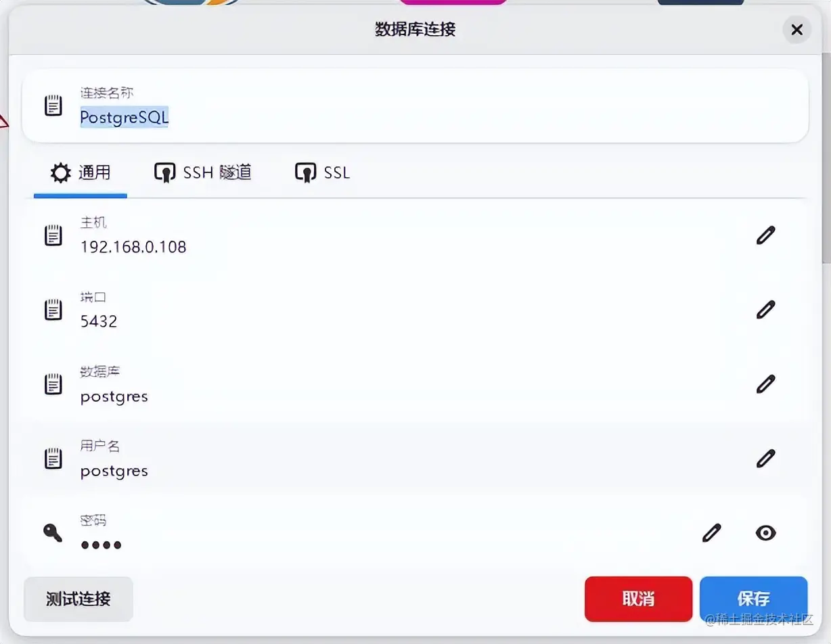This screenshot has height=644, width=831.
Task: Click the key icon beside 密码
Action: pos(53,533)
